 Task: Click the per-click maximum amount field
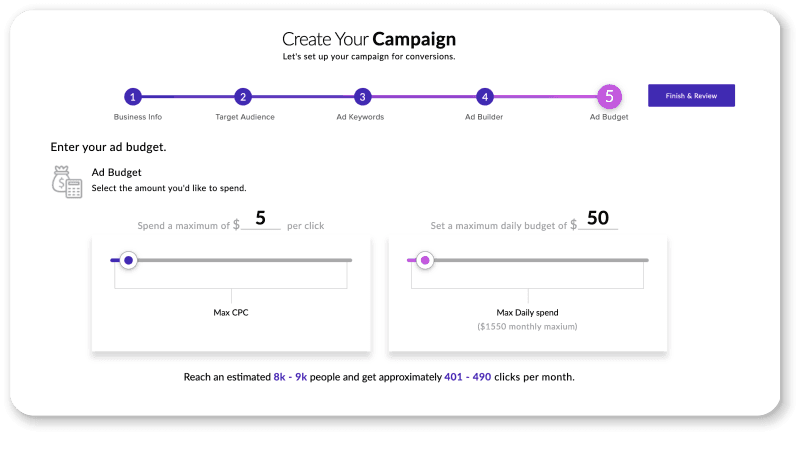tap(261, 221)
